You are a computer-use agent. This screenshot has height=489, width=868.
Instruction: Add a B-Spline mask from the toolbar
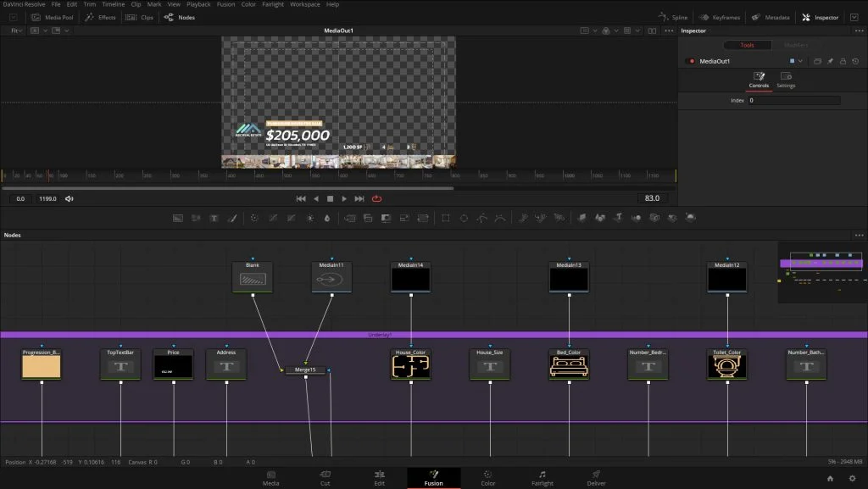tap(500, 218)
